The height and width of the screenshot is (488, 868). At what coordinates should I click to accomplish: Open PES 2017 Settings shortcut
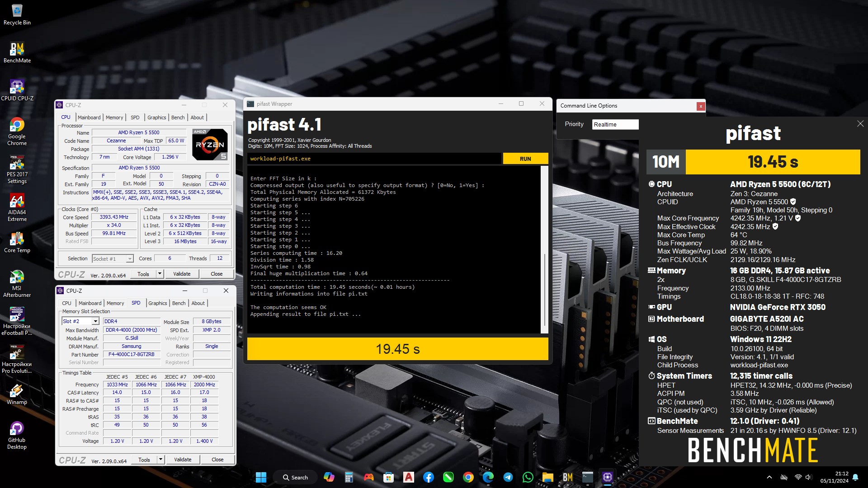click(17, 169)
